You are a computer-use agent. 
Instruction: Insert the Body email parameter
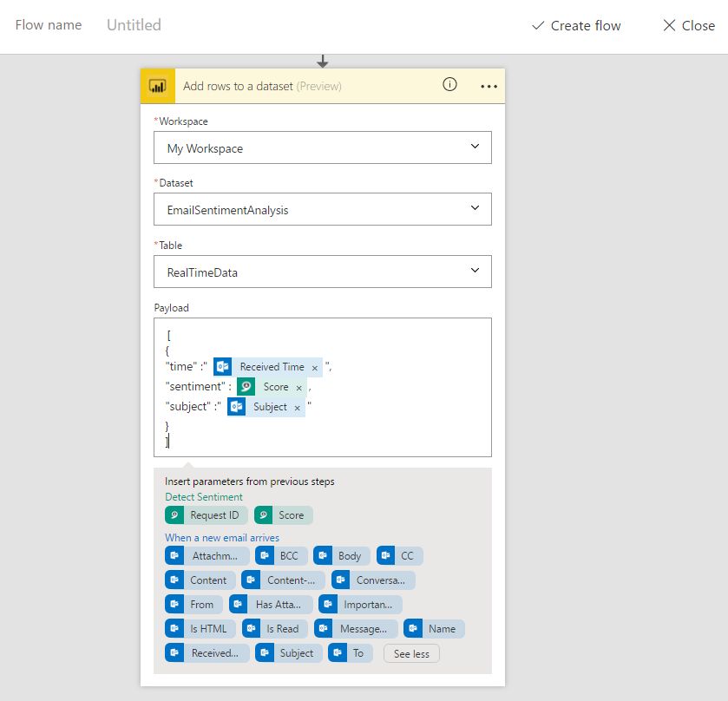pos(341,555)
